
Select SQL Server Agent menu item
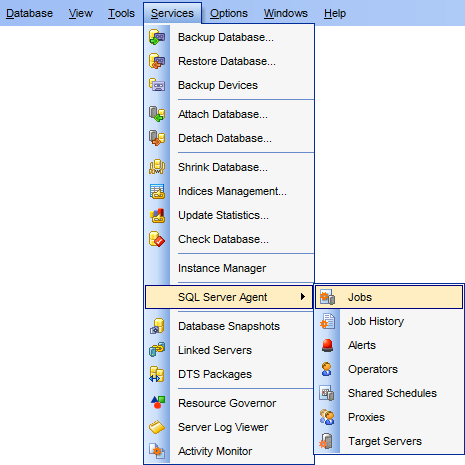click(x=229, y=297)
